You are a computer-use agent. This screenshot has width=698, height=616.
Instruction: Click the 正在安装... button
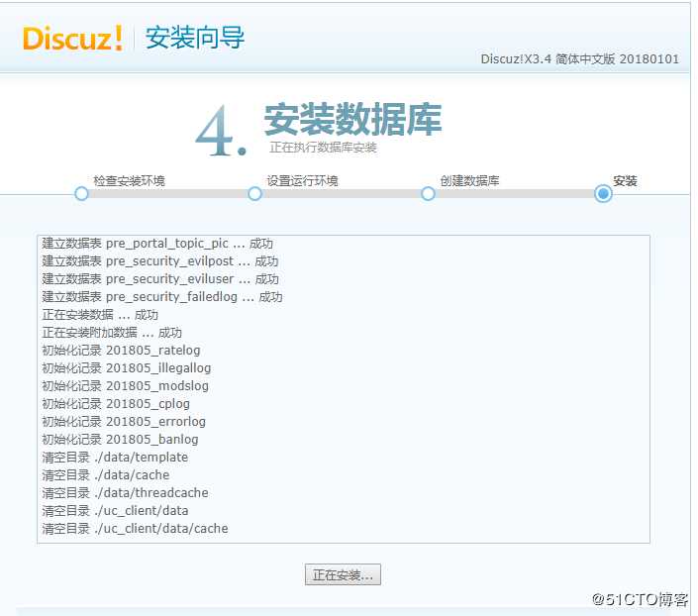tap(343, 574)
